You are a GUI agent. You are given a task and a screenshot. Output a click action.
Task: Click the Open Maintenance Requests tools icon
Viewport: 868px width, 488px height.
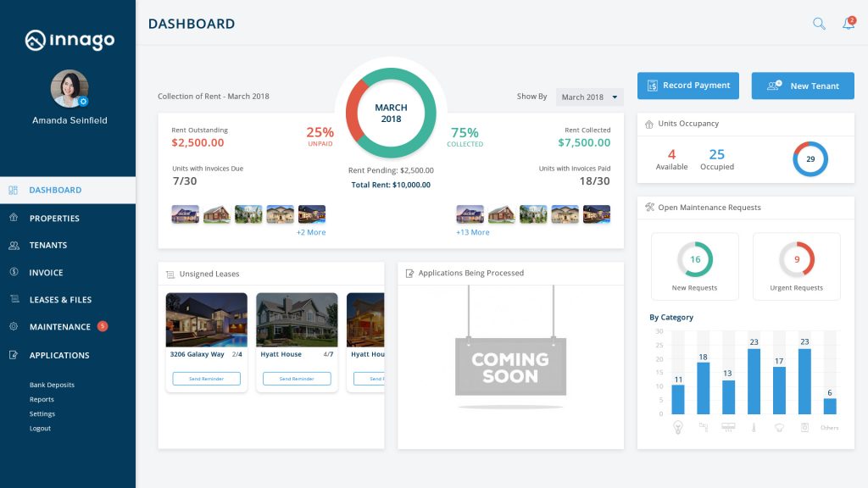(x=649, y=208)
